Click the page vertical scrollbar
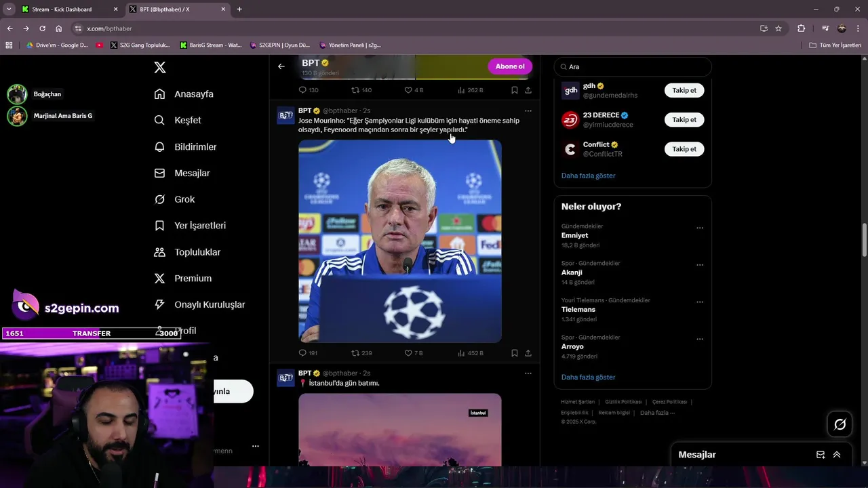This screenshot has height=488, width=868. [864, 240]
